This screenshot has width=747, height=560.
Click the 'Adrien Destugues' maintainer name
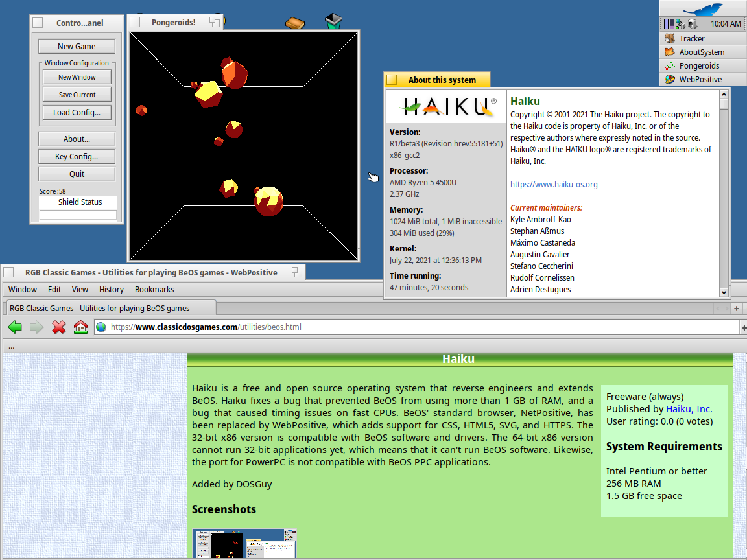(541, 290)
